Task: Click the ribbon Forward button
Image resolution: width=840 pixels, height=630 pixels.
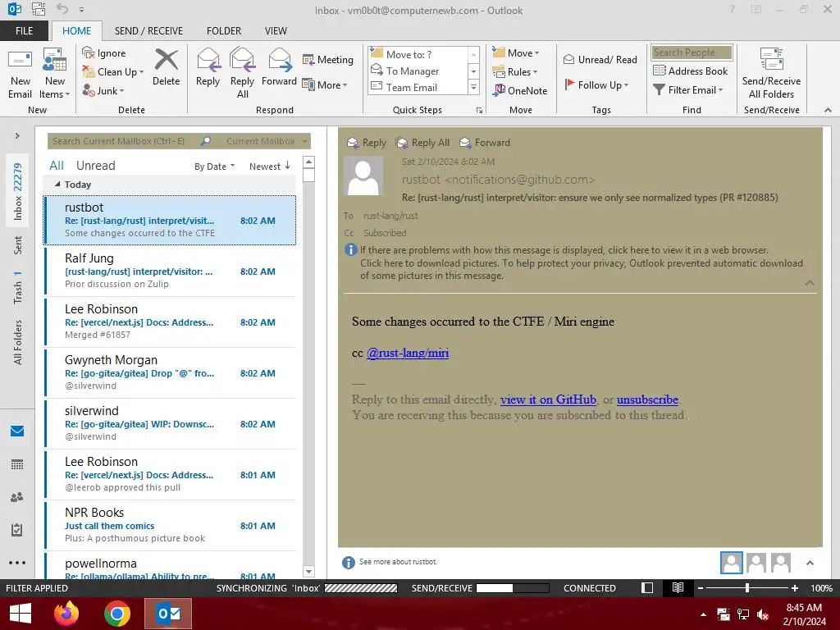Action: [x=279, y=67]
